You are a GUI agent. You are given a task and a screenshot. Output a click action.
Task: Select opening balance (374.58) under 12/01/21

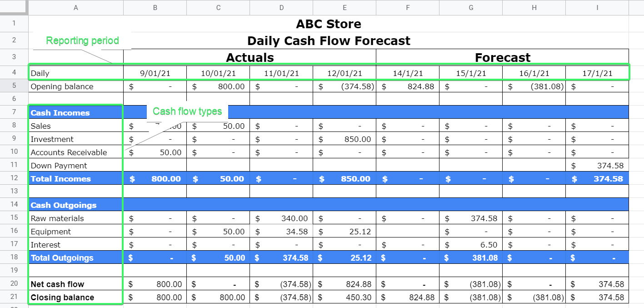344,86
